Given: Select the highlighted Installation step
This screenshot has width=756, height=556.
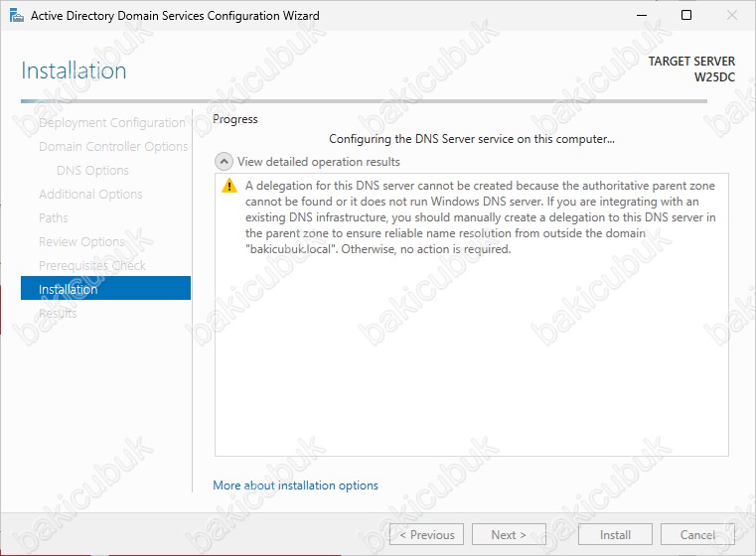Looking at the screenshot, I should tap(105, 288).
